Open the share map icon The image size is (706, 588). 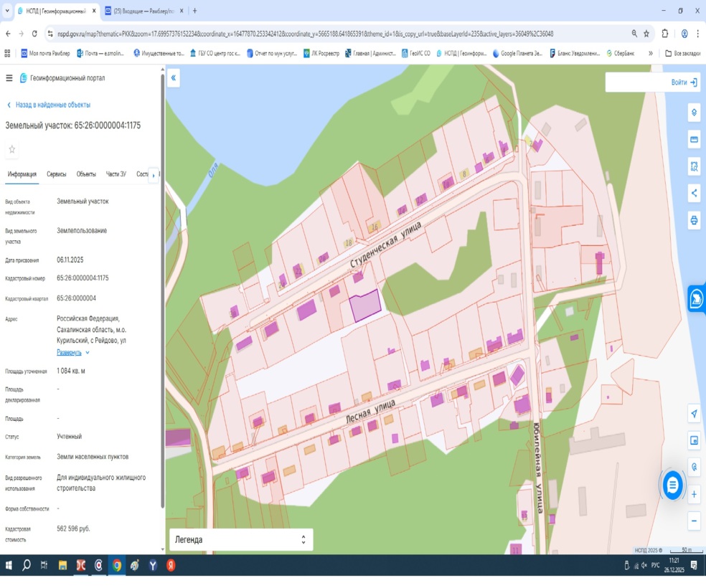click(x=694, y=193)
